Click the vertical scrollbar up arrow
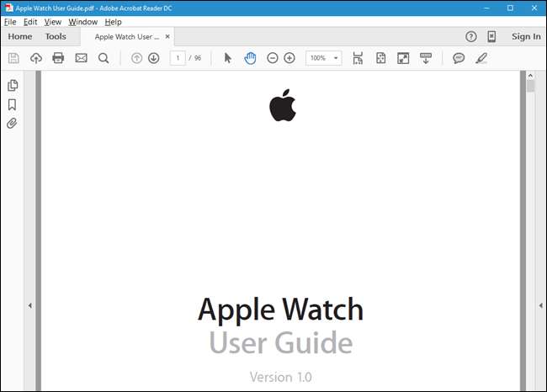Image resolution: width=547 pixels, height=392 pixels. click(530, 76)
